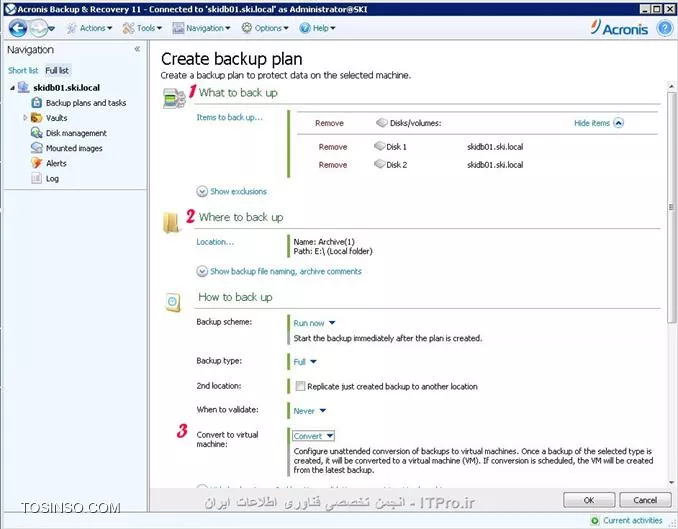This screenshot has height=529, width=678.
Task: Open Disk management label
Action: (76, 133)
